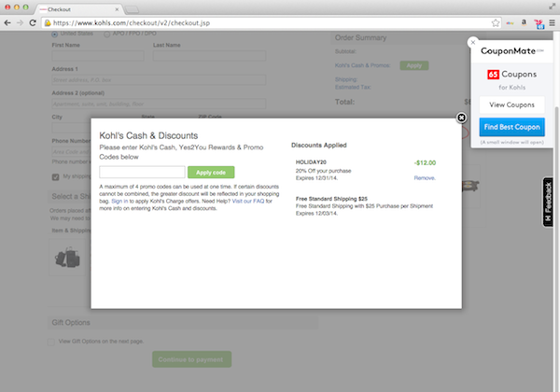Open the Feedback side tab

[x=548, y=203]
